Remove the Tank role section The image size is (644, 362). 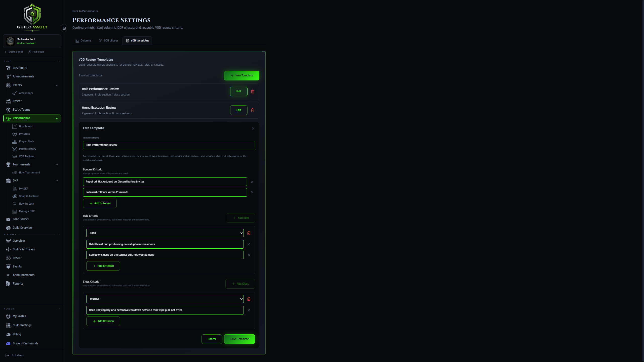coord(249,233)
